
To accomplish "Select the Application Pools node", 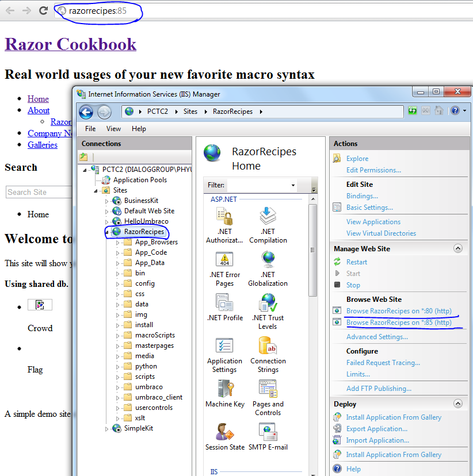I will [140, 180].
